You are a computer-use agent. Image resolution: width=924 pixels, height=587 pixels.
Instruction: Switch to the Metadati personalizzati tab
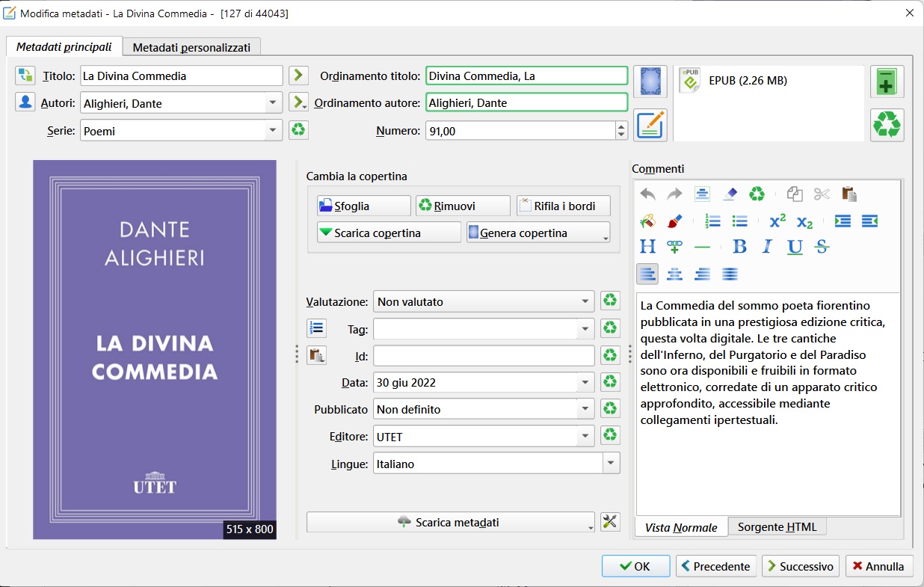(x=191, y=47)
